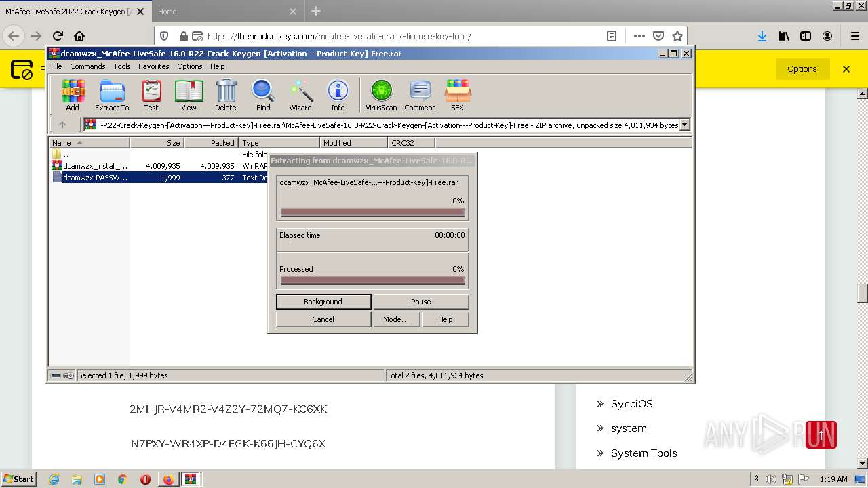This screenshot has width=868, height=488.
Task: Open the archive Info icon
Action: (338, 95)
